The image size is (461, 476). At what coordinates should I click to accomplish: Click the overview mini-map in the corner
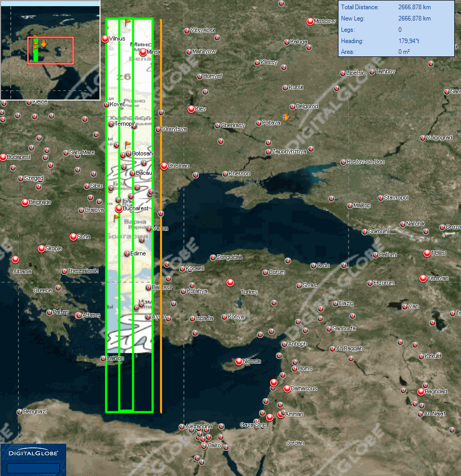(50, 50)
